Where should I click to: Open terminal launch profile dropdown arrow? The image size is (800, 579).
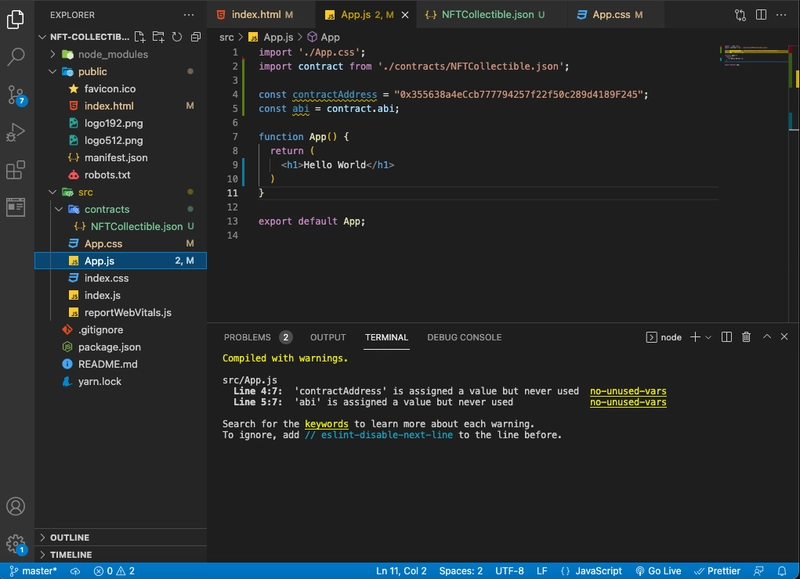click(x=708, y=337)
